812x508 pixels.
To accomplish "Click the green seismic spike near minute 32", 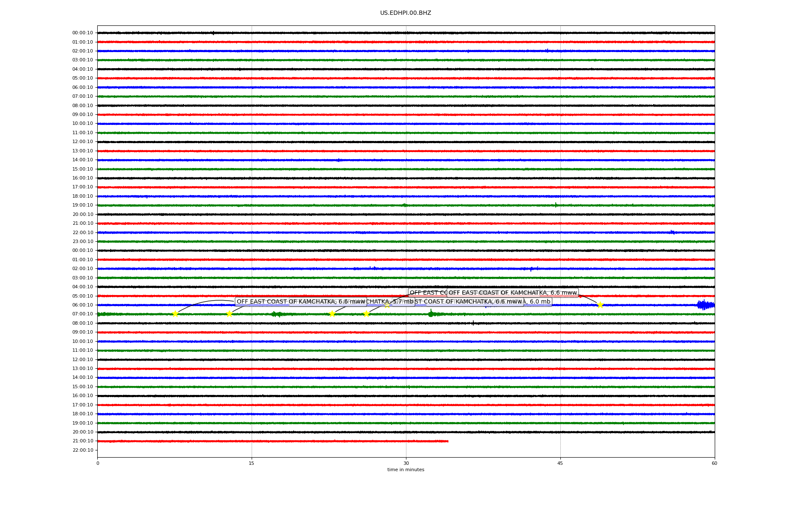I will click(x=431, y=314).
